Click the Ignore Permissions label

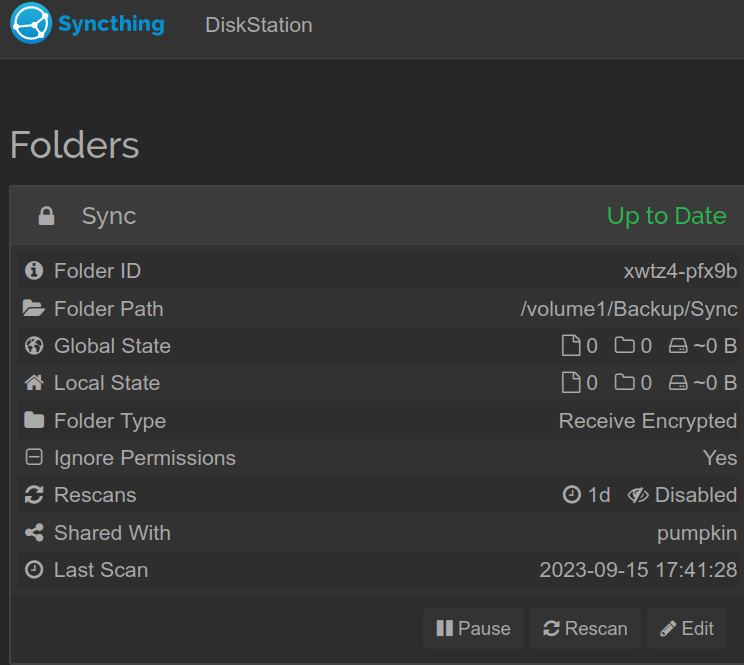pyautogui.click(x=145, y=458)
